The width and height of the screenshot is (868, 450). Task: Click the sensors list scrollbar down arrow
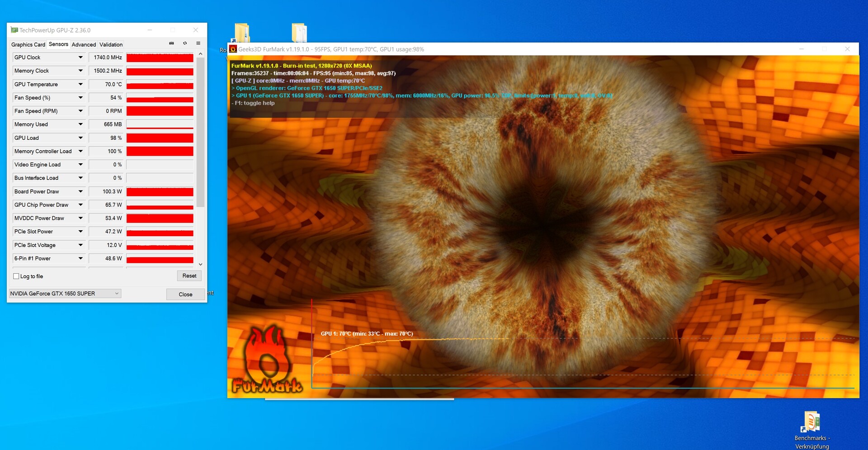(x=201, y=264)
